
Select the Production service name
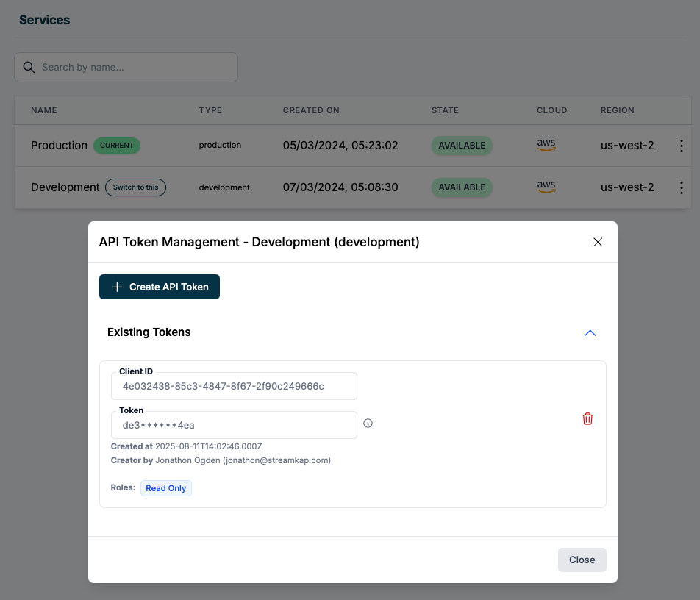pyautogui.click(x=59, y=146)
